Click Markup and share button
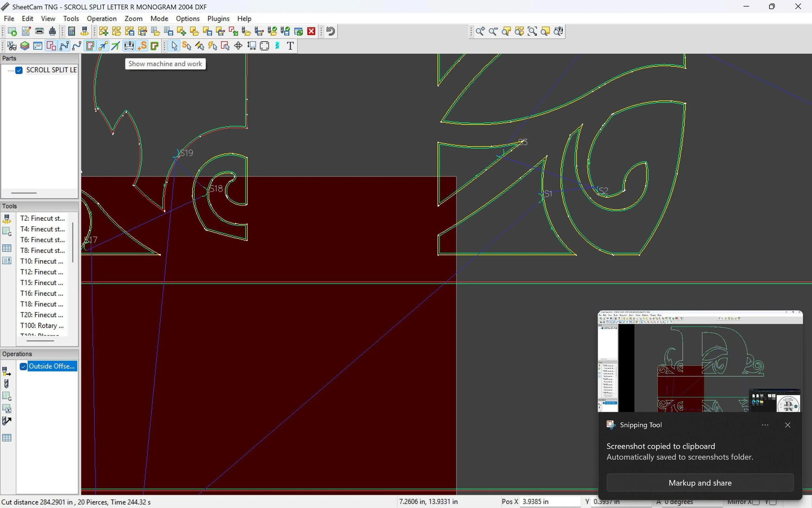Screen dimensions: 812x508 [700, 482]
